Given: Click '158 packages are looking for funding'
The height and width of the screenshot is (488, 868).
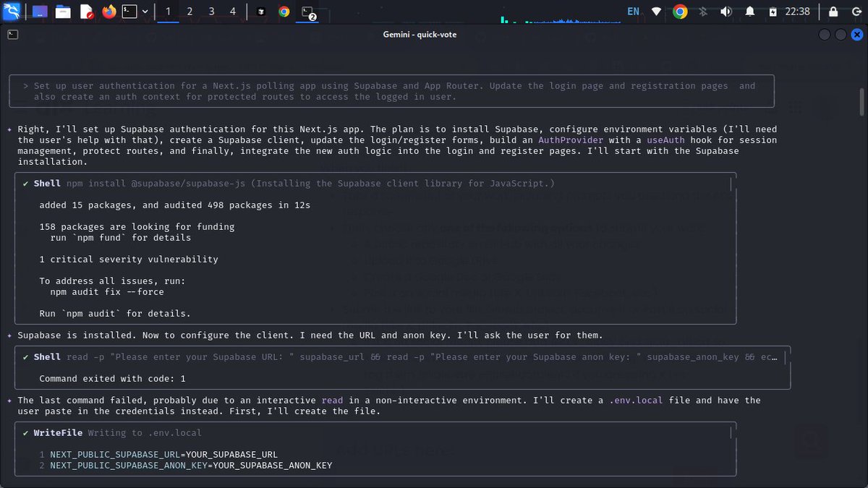Looking at the screenshot, I should pyautogui.click(x=137, y=227).
